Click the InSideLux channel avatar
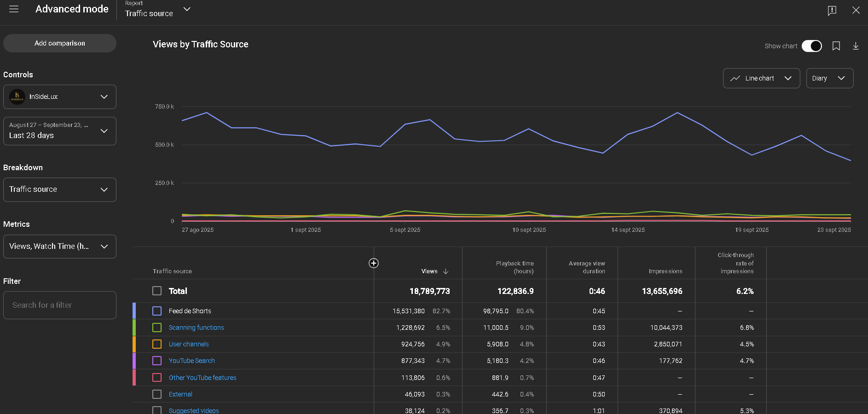 point(17,97)
